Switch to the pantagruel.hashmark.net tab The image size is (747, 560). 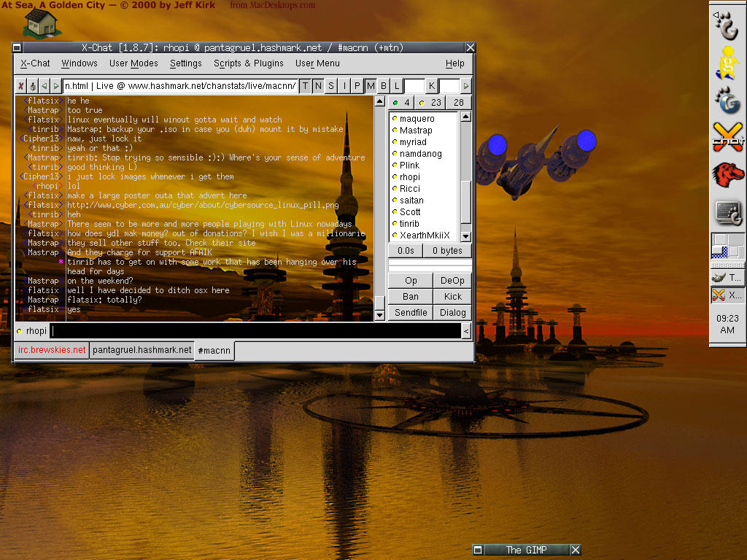(x=142, y=350)
